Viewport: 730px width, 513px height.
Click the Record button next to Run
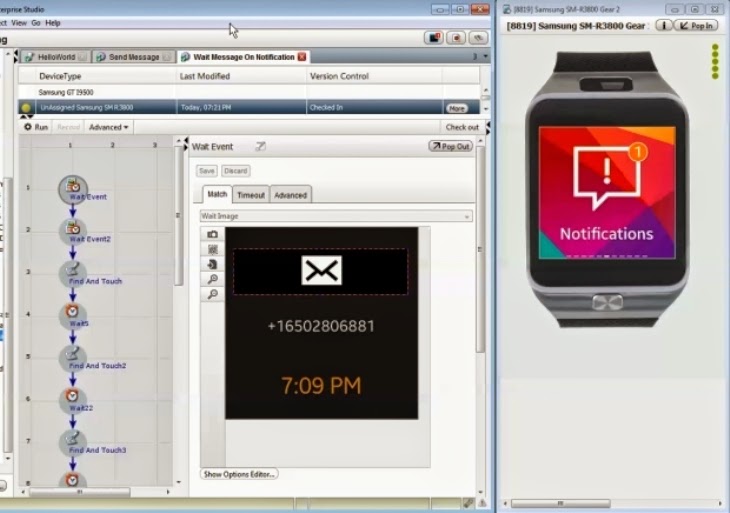[68, 127]
